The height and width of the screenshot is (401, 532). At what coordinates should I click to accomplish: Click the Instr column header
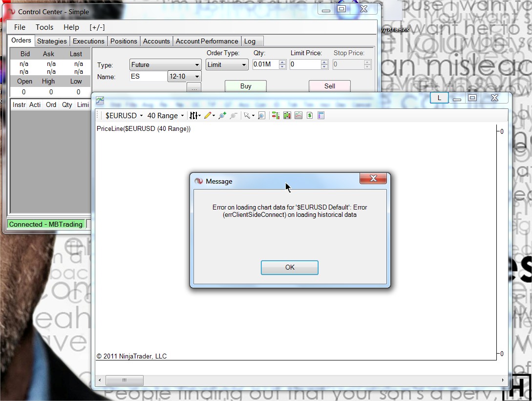click(x=19, y=105)
